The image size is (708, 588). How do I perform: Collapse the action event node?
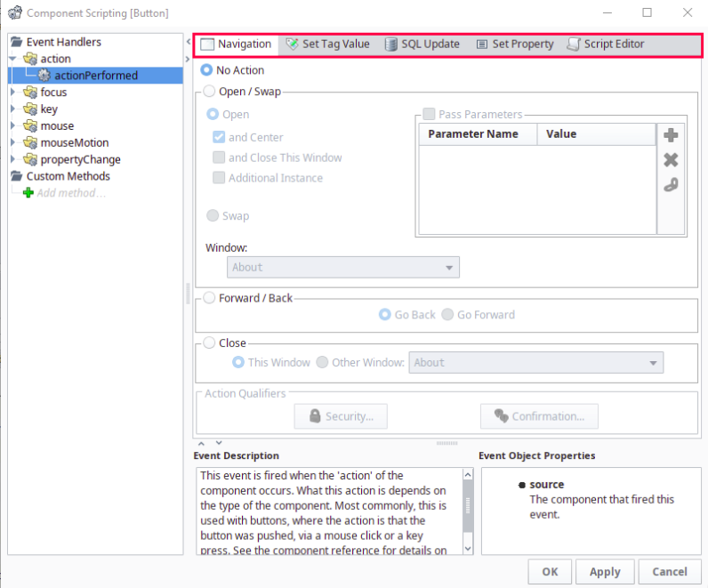[13, 59]
